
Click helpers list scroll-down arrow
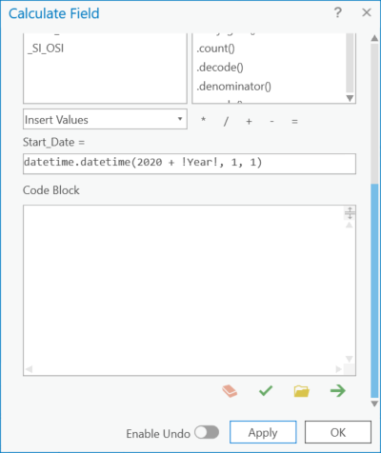click(x=350, y=98)
